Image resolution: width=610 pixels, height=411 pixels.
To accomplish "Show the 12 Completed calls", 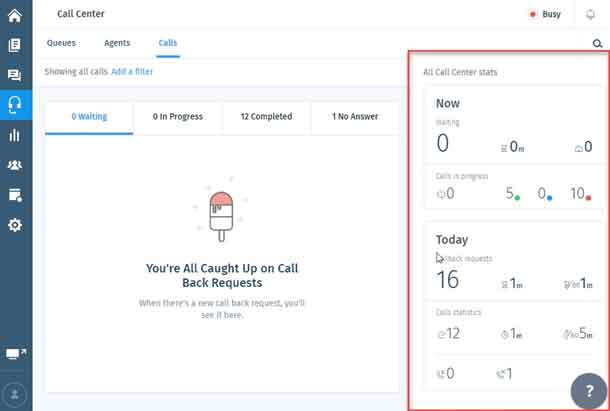I will [266, 117].
